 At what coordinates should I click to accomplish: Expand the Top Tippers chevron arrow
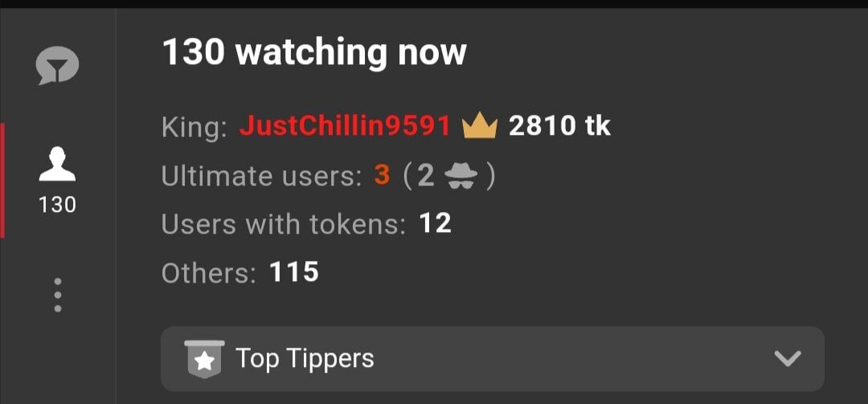(x=788, y=358)
